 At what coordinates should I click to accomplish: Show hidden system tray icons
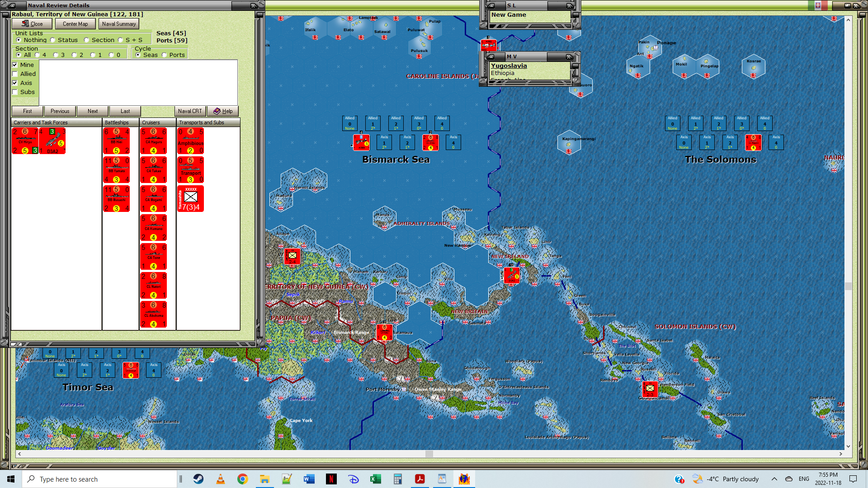click(x=774, y=479)
